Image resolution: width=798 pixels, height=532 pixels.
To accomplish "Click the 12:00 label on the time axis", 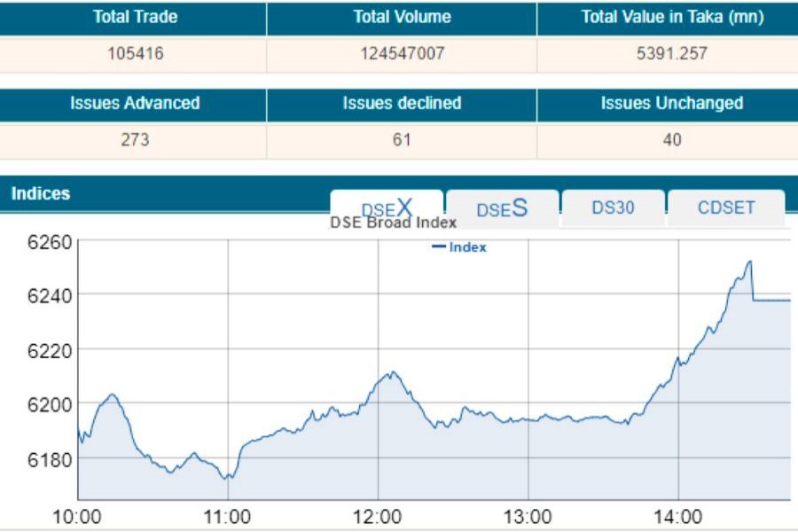I will pyautogui.click(x=378, y=517).
